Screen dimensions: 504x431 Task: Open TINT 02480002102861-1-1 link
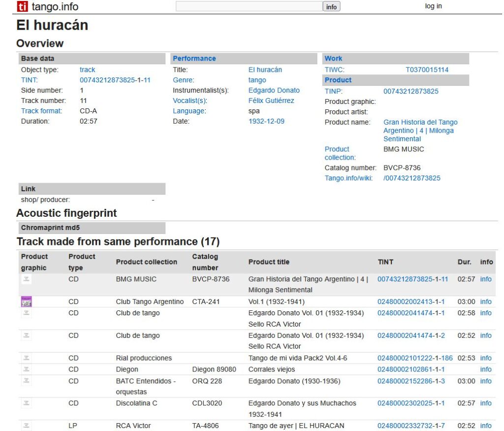click(411, 369)
